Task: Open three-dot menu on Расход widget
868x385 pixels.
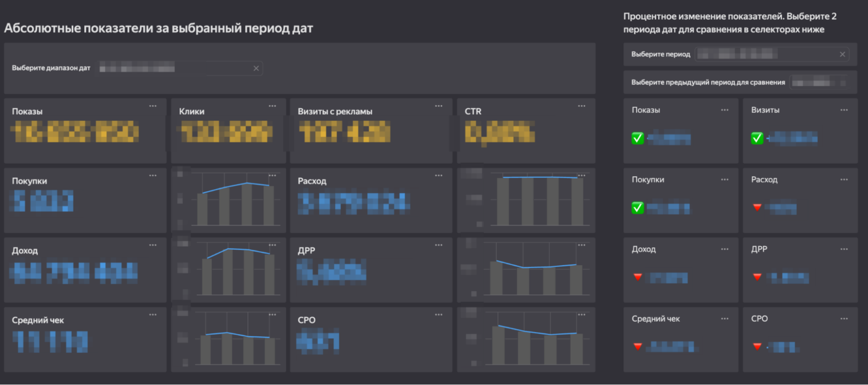Action: click(x=439, y=176)
